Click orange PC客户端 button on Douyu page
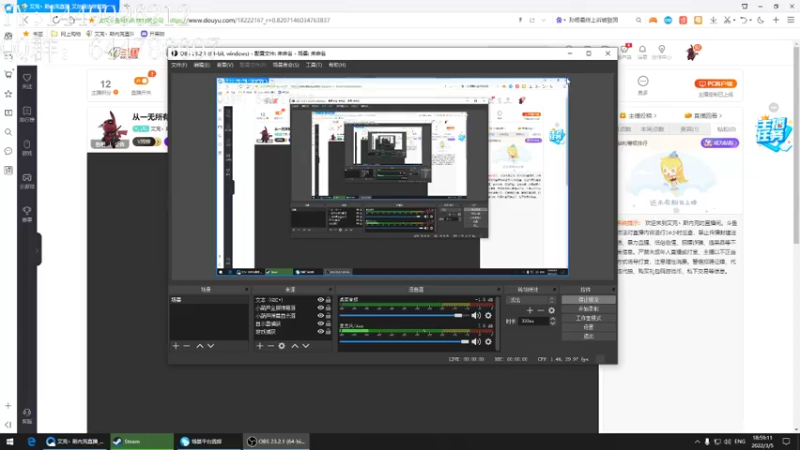 click(x=715, y=84)
